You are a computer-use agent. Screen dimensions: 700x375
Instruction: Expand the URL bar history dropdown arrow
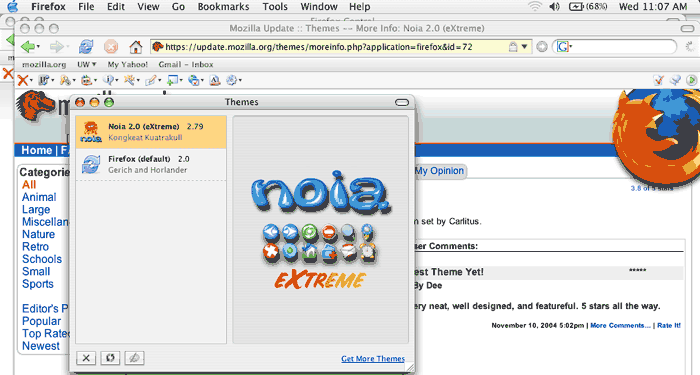tap(525, 46)
